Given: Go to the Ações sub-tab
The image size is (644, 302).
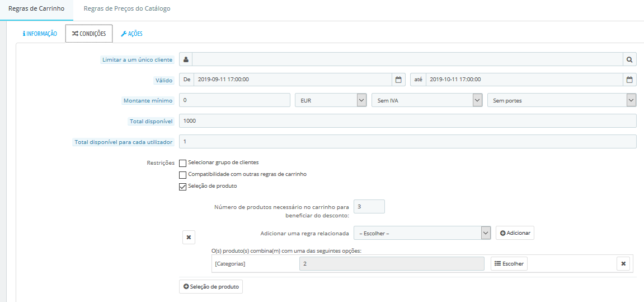Looking at the screenshot, I should (131, 34).
